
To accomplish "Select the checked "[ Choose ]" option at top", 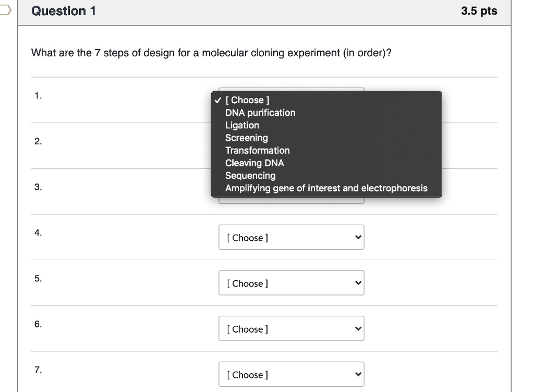I will 248,100.
